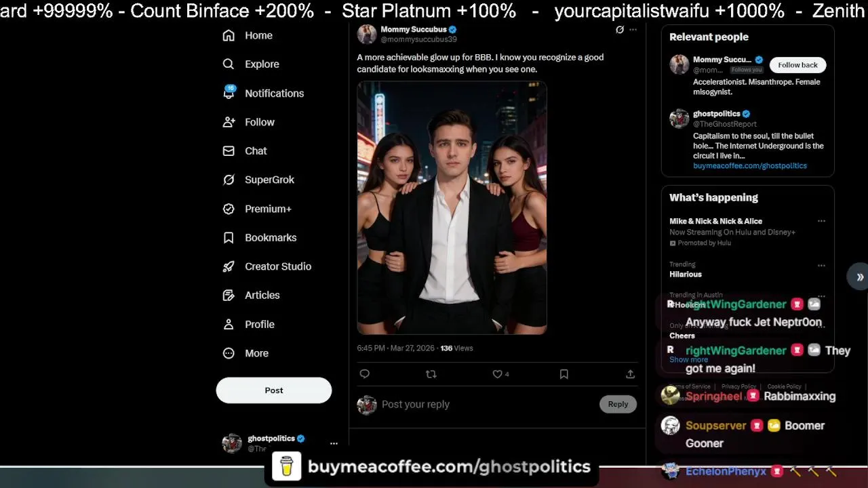This screenshot has width=868, height=488.
Task: Click the Home house icon
Action: (x=229, y=35)
